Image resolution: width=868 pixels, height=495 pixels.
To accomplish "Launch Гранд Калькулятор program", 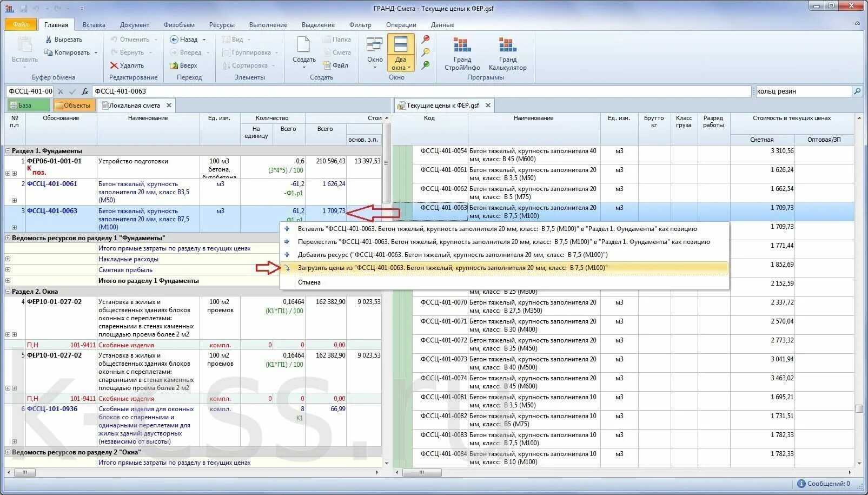I will point(507,54).
